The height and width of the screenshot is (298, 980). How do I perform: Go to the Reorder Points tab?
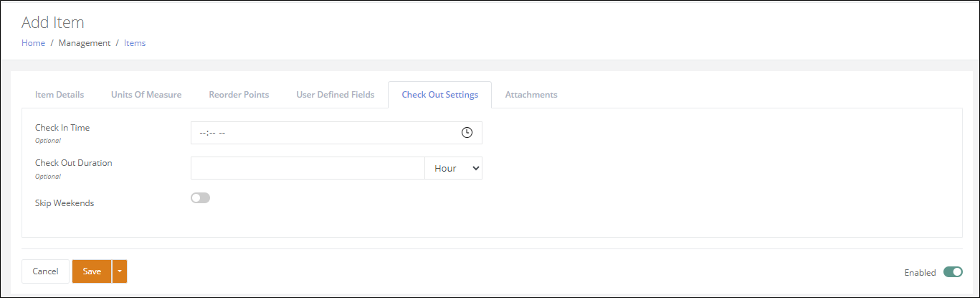[239, 95]
